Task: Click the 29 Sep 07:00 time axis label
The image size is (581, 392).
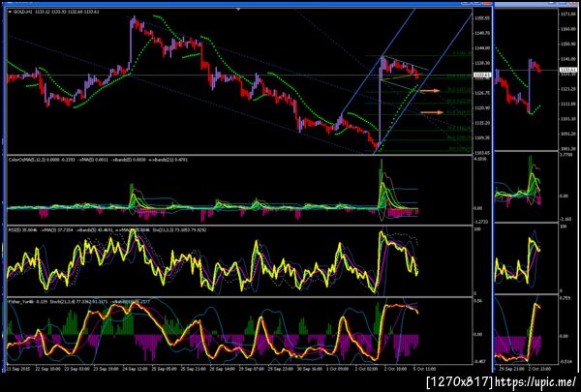Action: pyautogui.click(x=254, y=369)
